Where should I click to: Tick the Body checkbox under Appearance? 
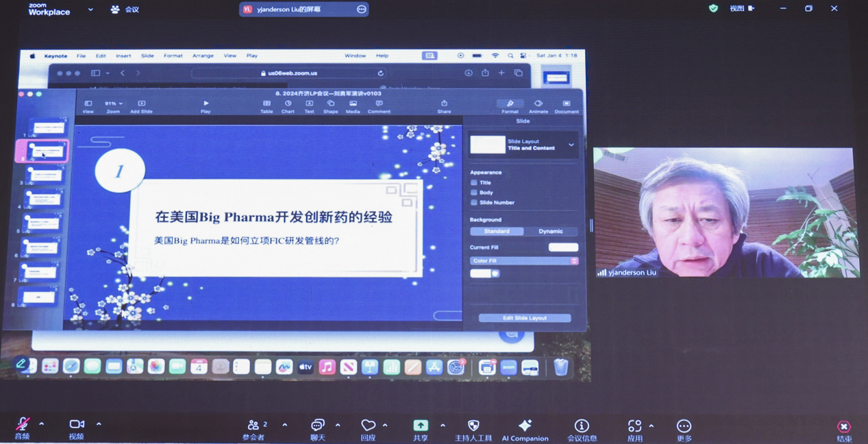pyautogui.click(x=474, y=193)
